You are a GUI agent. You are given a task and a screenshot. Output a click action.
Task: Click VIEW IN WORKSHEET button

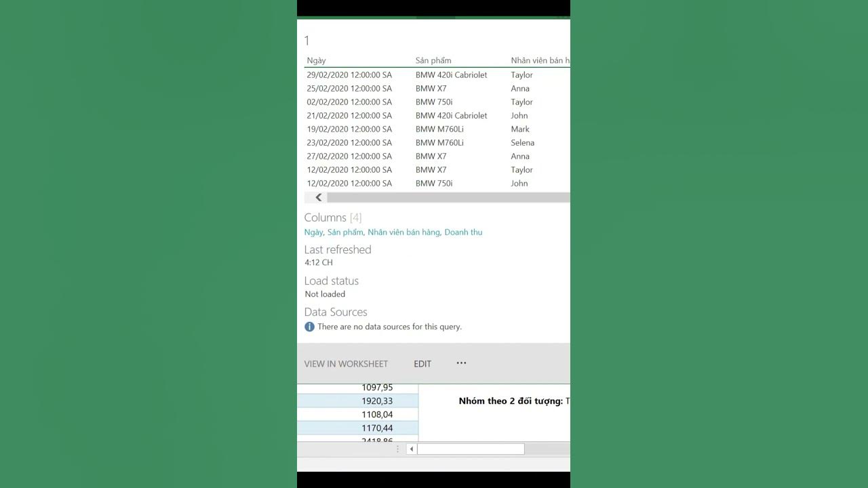346,364
